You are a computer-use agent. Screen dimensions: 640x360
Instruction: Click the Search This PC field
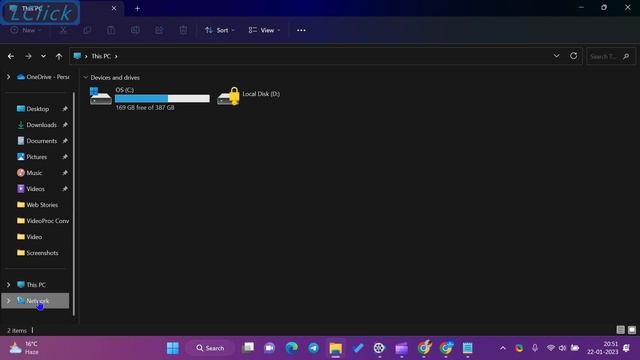(x=611, y=56)
